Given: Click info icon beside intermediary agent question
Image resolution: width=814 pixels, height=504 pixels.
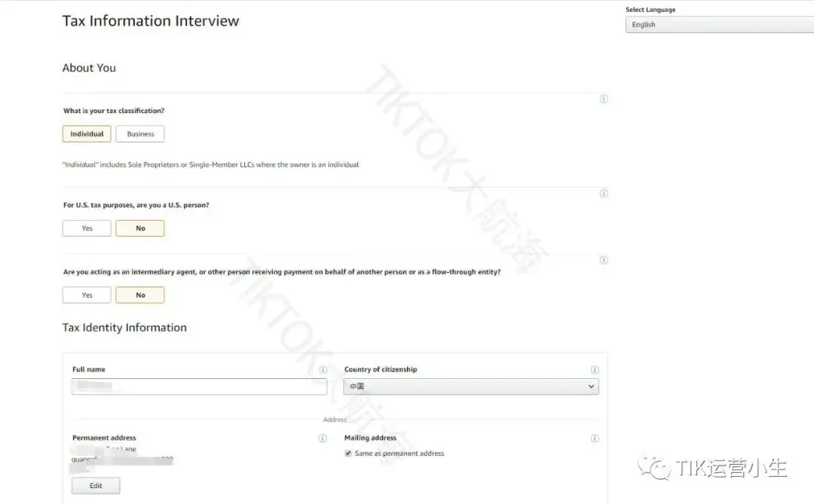Looking at the screenshot, I should tap(604, 260).
